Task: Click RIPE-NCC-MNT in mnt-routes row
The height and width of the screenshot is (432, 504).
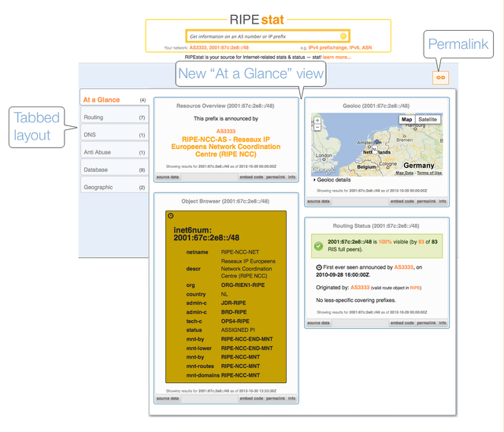Action: click(240, 366)
